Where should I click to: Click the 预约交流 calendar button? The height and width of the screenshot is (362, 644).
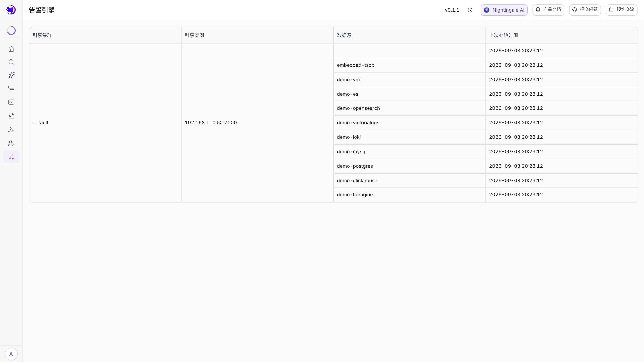621,10
